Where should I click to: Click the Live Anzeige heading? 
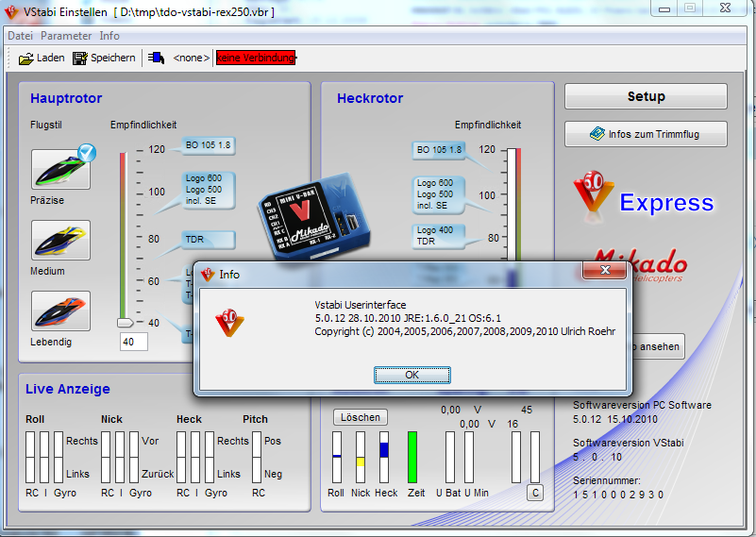(x=68, y=389)
